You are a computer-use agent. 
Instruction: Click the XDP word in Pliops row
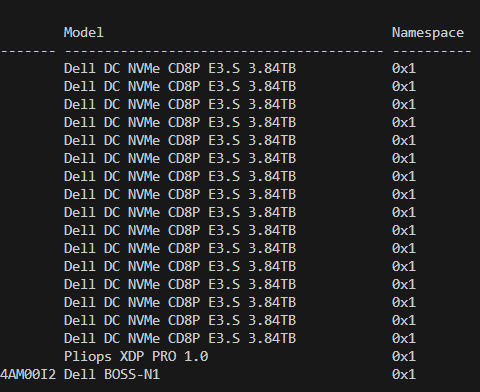click(132, 356)
